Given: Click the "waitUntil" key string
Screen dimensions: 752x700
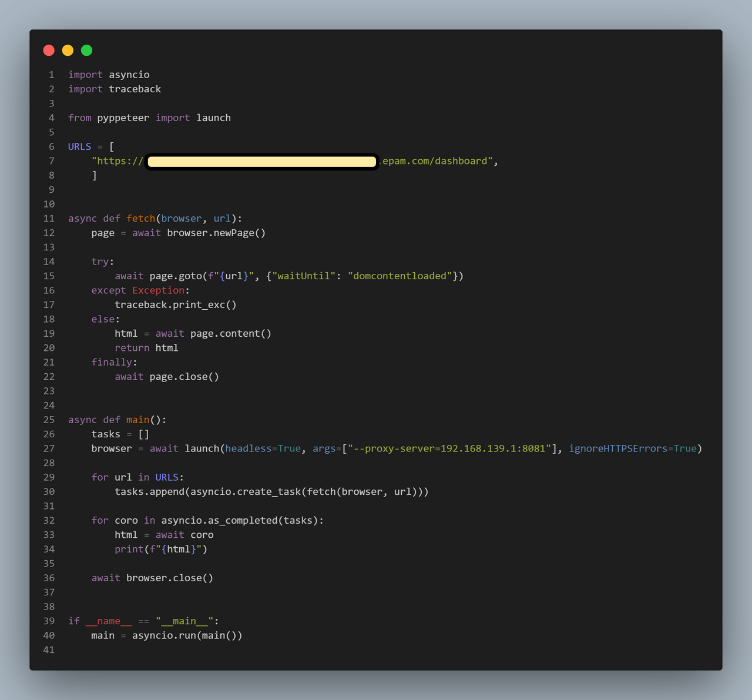Looking at the screenshot, I should [x=303, y=276].
